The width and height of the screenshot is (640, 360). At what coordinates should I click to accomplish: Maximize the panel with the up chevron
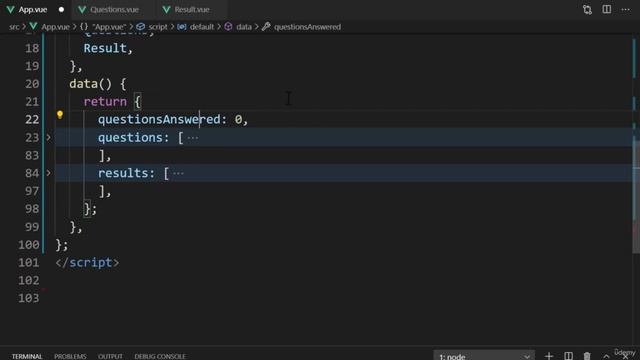click(x=607, y=357)
